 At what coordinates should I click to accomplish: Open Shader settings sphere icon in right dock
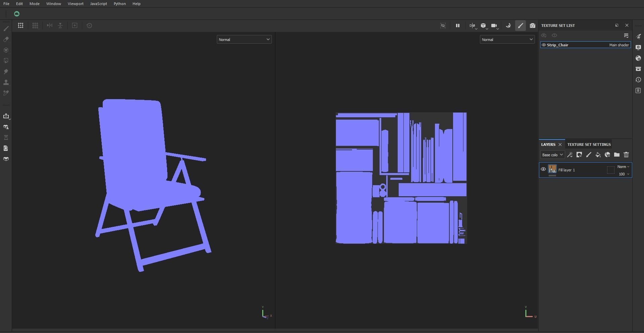pos(638,58)
